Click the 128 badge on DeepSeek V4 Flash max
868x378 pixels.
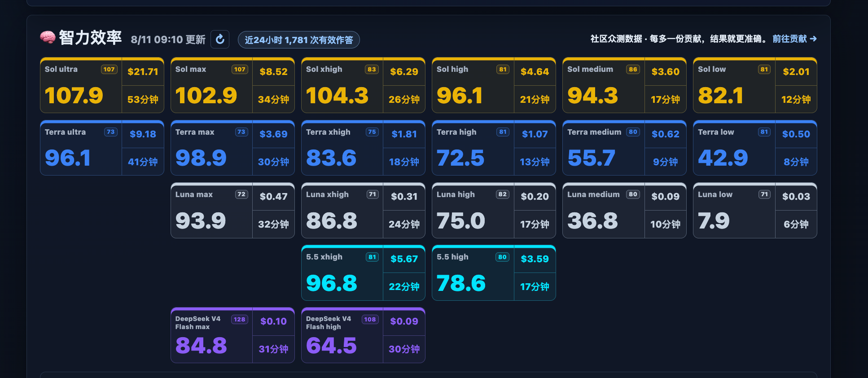240,319
